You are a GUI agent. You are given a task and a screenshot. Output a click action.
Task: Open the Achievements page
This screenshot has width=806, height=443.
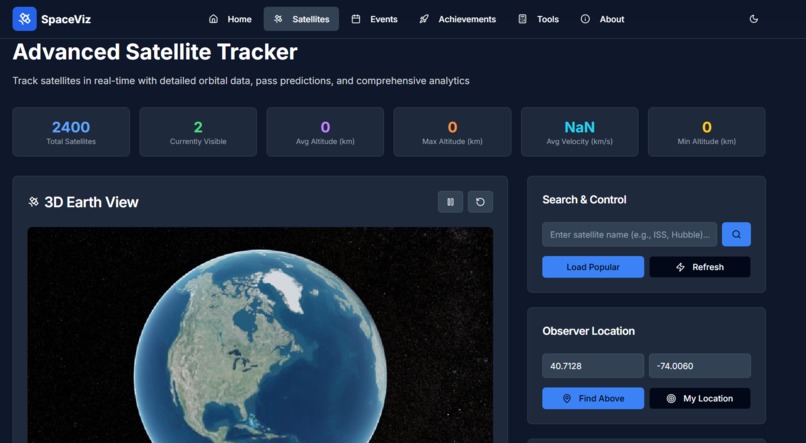pyautogui.click(x=457, y=19)
